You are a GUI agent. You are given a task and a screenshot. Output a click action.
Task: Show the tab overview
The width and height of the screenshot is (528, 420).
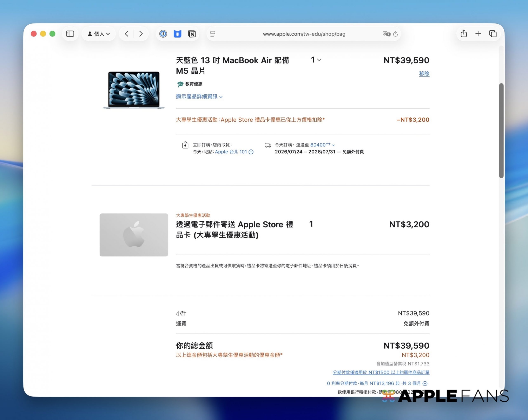(493, 34)
